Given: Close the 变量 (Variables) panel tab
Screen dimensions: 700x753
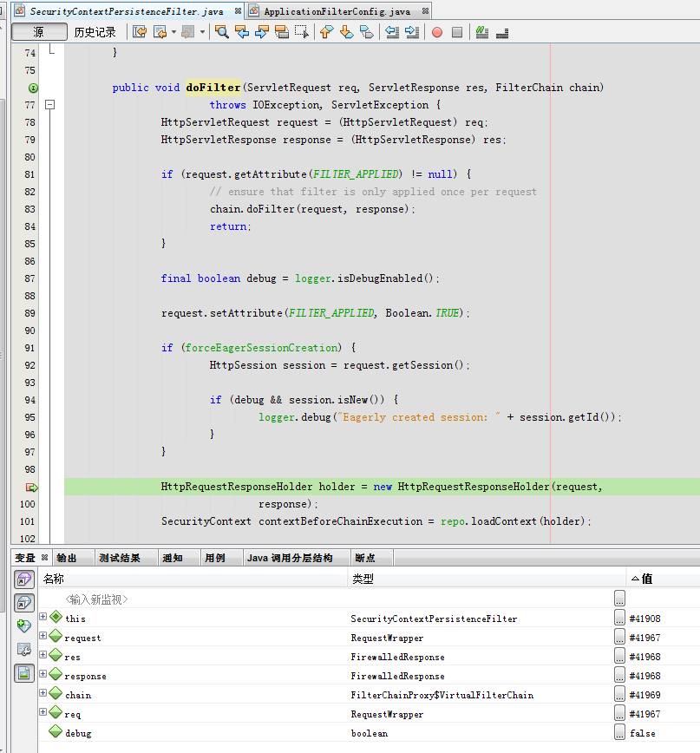Looking at the screenshot, I should [x=44, y=557].
